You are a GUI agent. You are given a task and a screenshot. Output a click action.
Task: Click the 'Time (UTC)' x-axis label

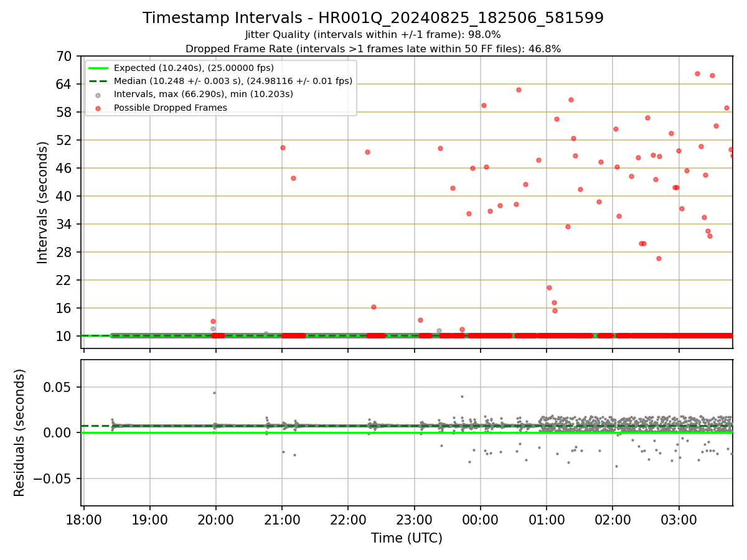pos(406,538)
